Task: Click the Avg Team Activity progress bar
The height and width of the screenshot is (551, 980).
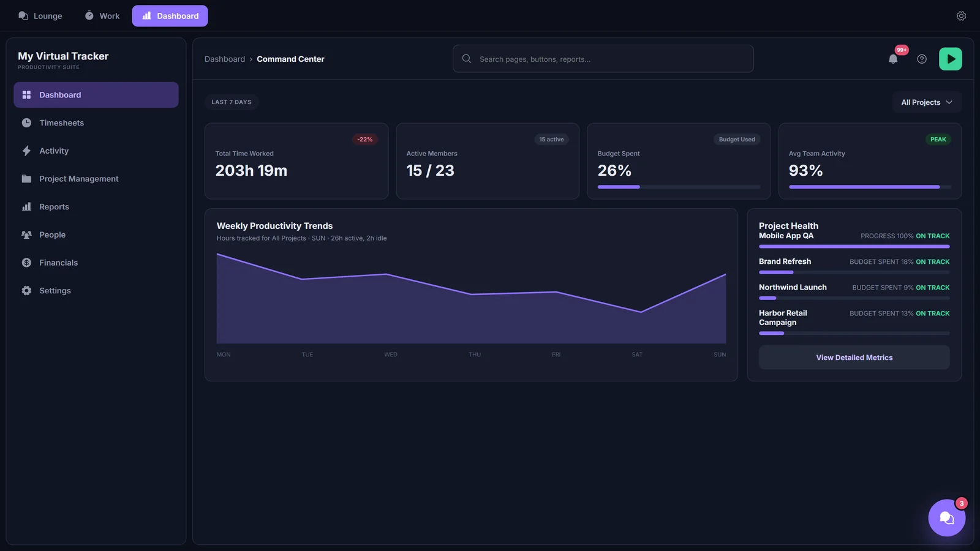Action: pyautogui.click(x=870, y=187)
